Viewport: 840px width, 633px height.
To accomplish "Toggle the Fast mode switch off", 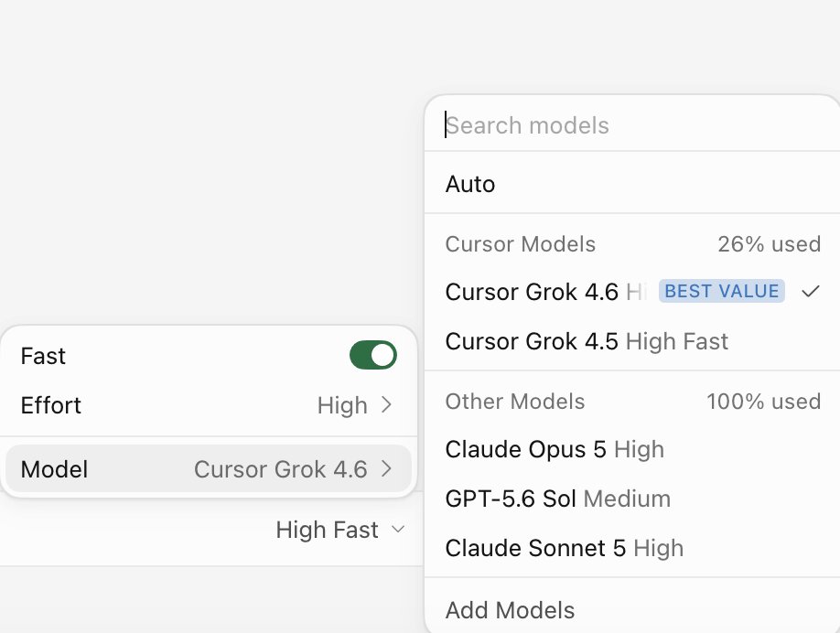I will (372, 355).
